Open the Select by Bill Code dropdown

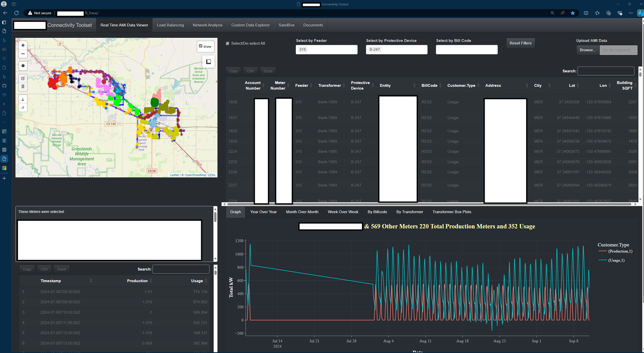point(466,50)
